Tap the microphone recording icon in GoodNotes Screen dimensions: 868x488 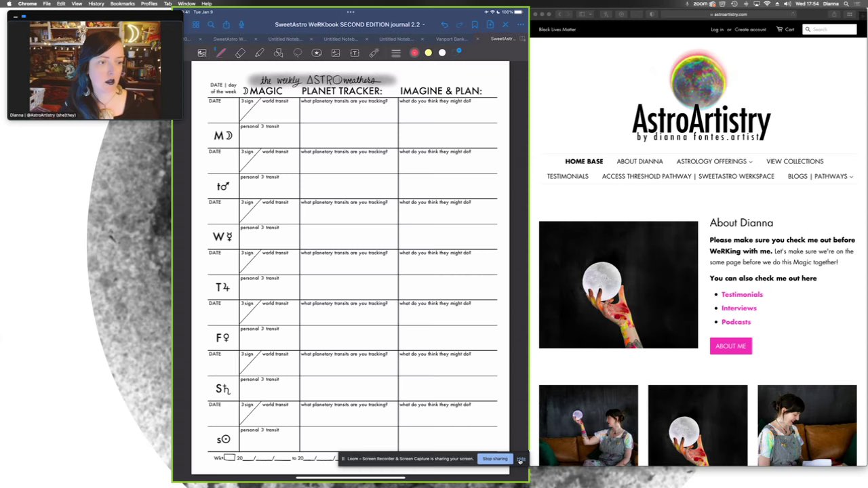point(241,24)
